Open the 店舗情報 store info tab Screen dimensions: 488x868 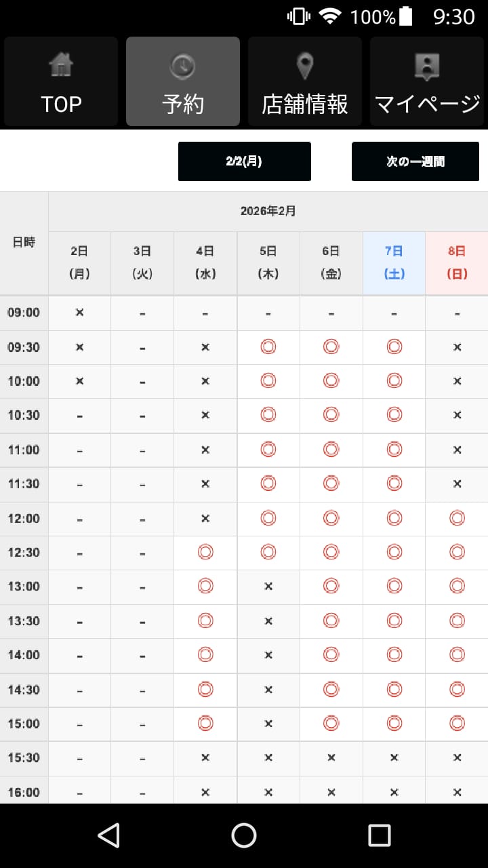coord(305,81)
